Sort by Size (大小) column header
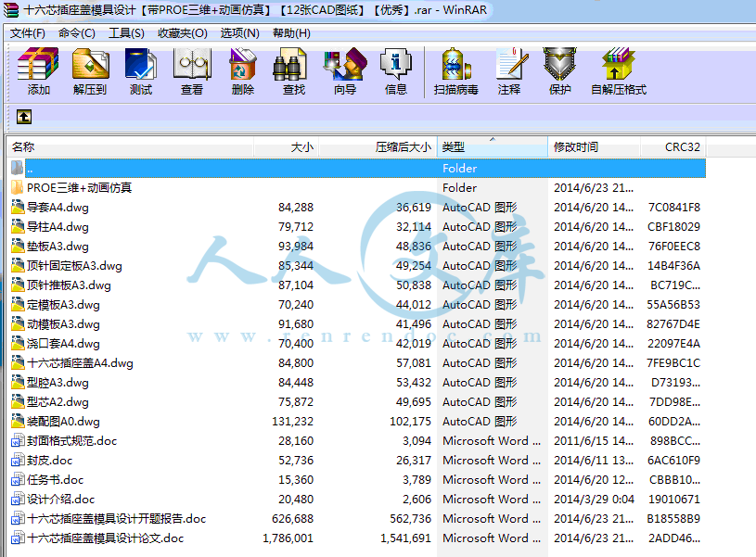The width and height of the screenshot is (756, 557). click(x=286, y=147)
